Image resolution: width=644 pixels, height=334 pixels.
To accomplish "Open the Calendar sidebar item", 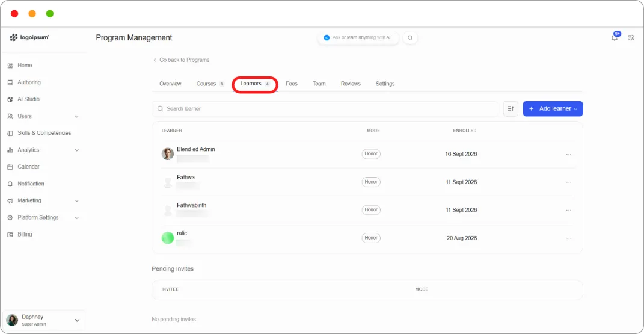I will [28, 166].
